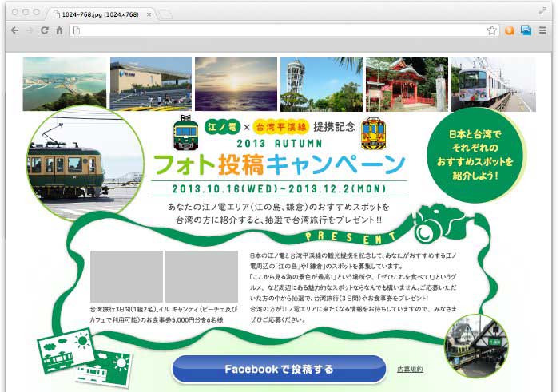Open the 応募規約 link

[410, 370]
